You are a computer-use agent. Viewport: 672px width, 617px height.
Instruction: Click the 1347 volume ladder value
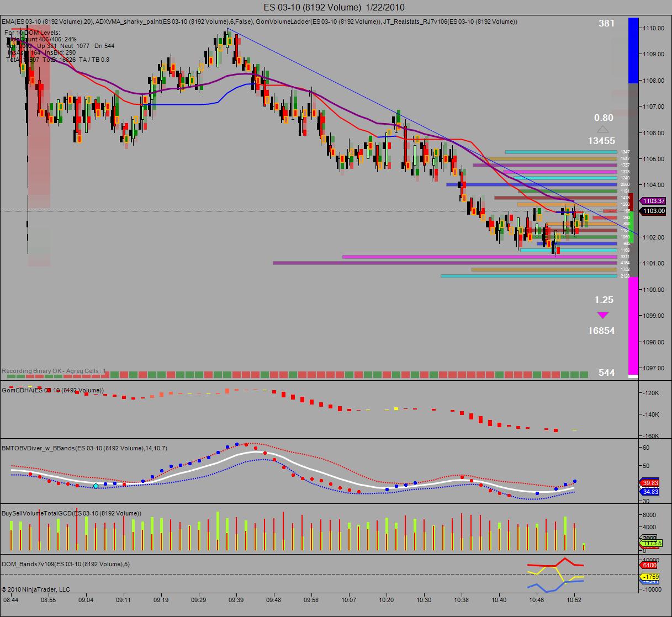pos(625,152)
